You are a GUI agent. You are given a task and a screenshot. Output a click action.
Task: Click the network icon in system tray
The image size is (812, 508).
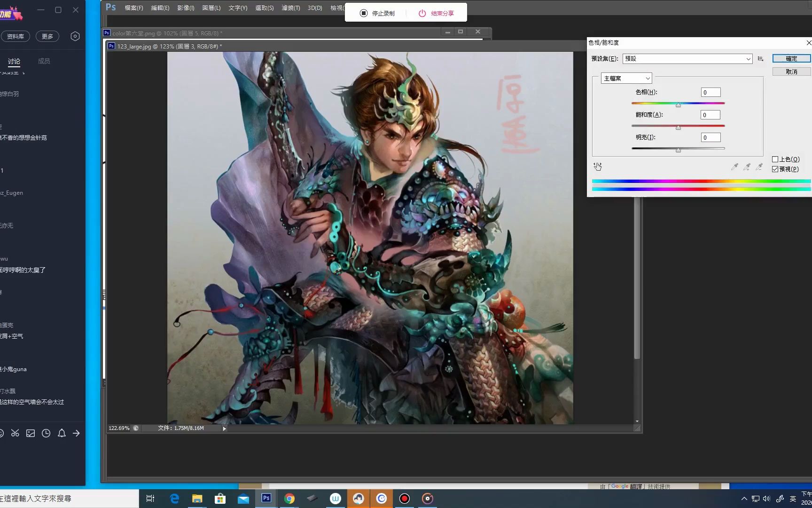pyautogui.click(x=756, y=499)
